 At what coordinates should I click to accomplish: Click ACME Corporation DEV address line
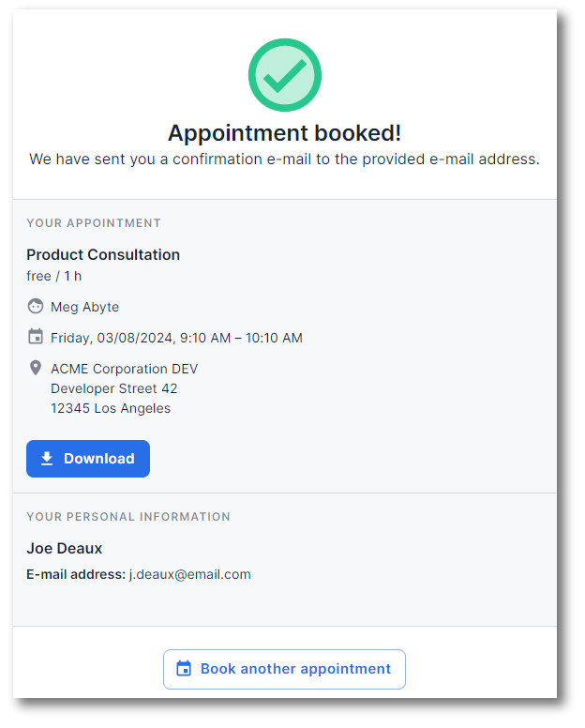pos(125,369)
